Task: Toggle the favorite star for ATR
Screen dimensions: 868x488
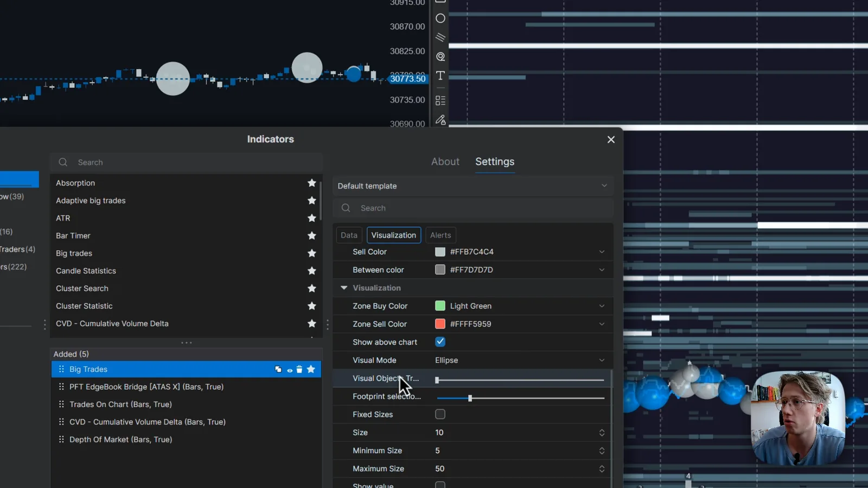Action: point(312,218)
